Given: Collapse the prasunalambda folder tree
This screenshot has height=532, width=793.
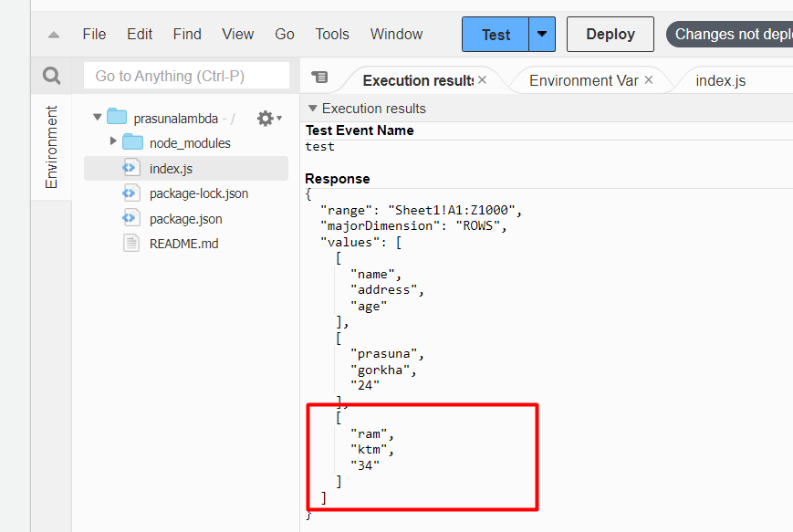Looking at the screenshot, I should pyautogui.click(x=96, y=118).
